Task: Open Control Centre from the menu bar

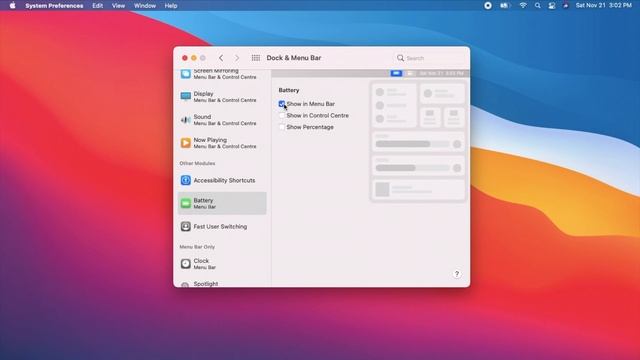Action: coord(552,6)
